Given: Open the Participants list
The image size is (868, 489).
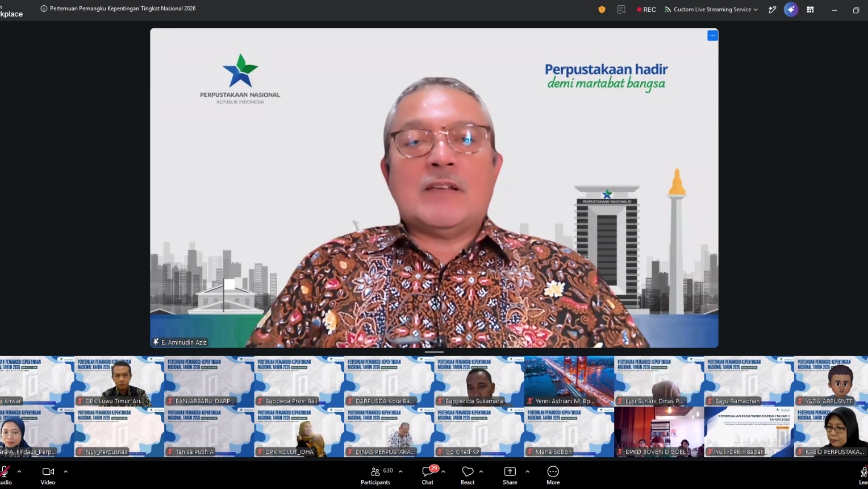Looking at the screenshot, I should (x=375, y=475).
